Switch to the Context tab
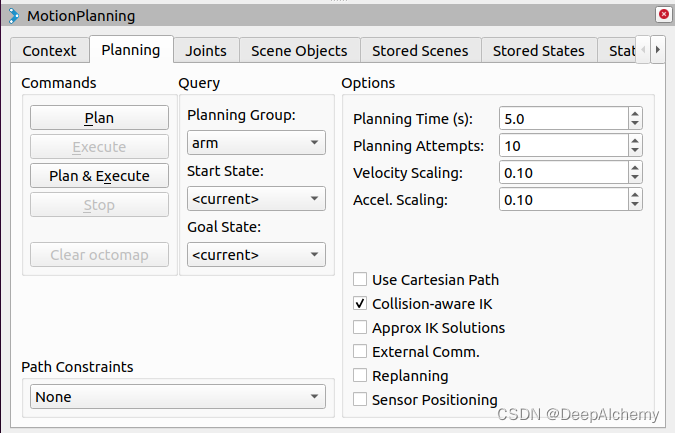The height and width of the screenshot is (433, 675). (x=49, y=51)
